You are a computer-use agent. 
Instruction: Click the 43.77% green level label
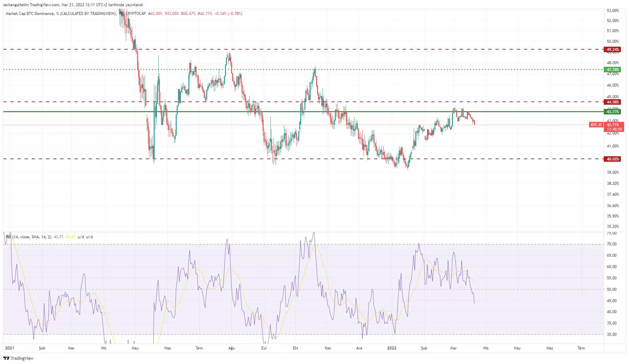click(612, 112)
